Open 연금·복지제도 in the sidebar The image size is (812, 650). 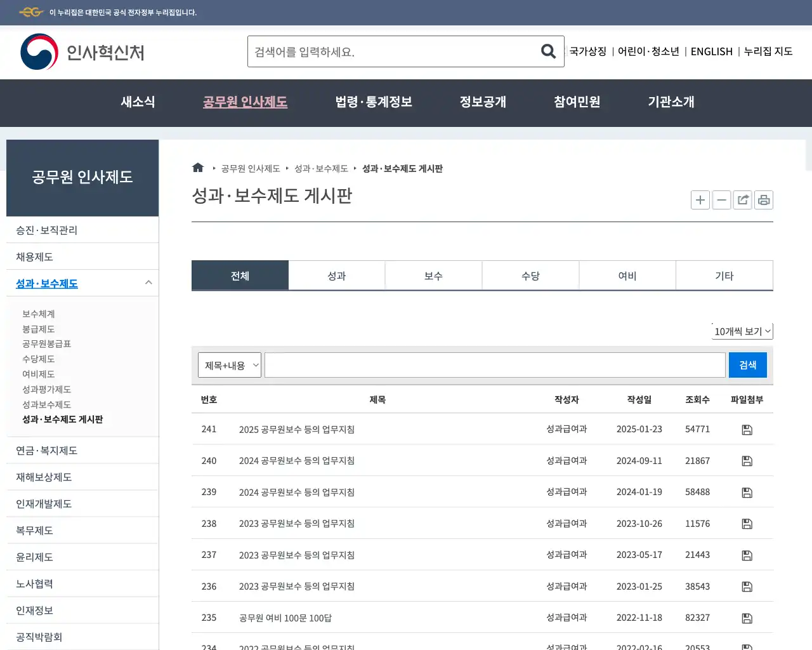(x=82, y=450)
